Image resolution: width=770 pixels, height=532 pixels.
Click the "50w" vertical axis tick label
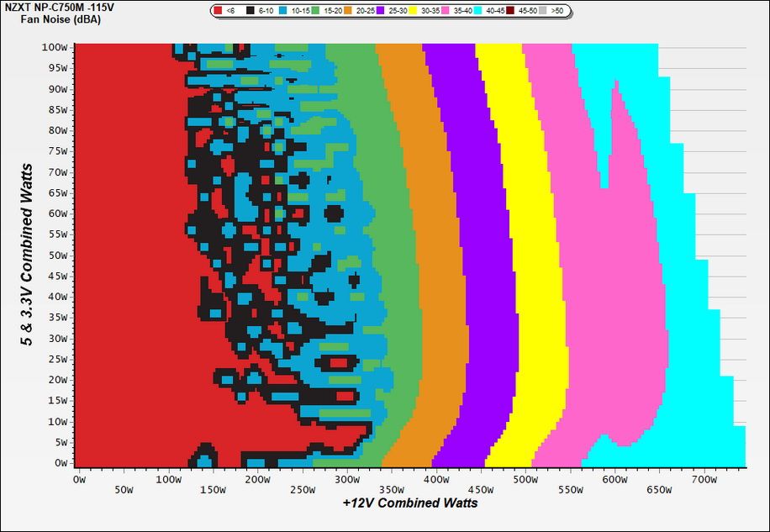tap(59, 255)
